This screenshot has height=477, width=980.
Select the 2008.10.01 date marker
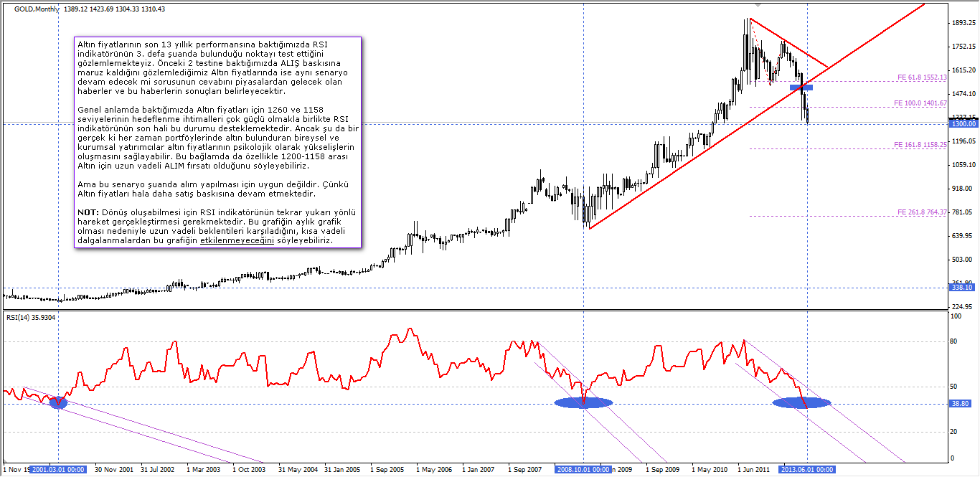(583, 470)
